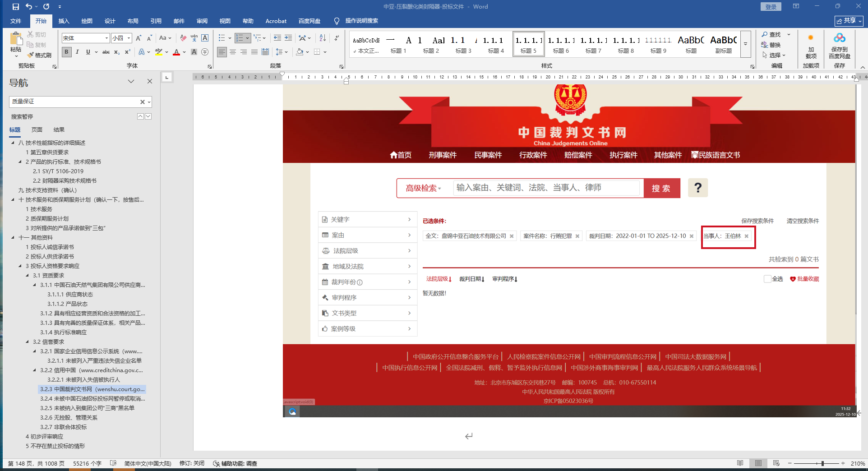Switch to the web layout view in the status bar

[776, 463]
